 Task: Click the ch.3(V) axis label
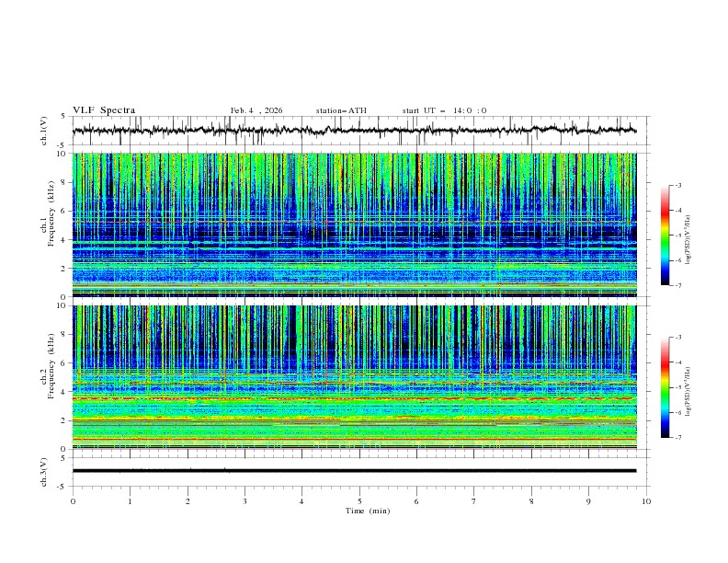(45, 471)
